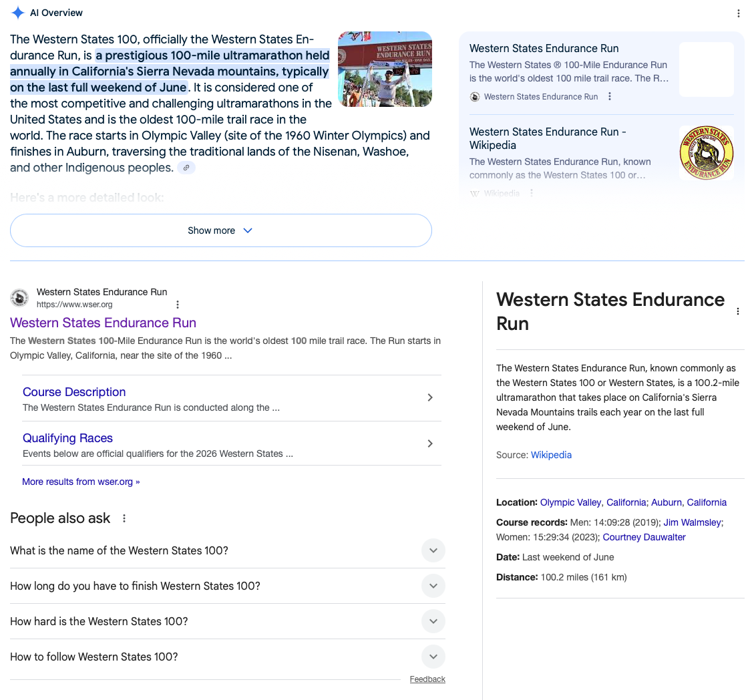Expand 'How hard is the Western States 100?'

228,621
